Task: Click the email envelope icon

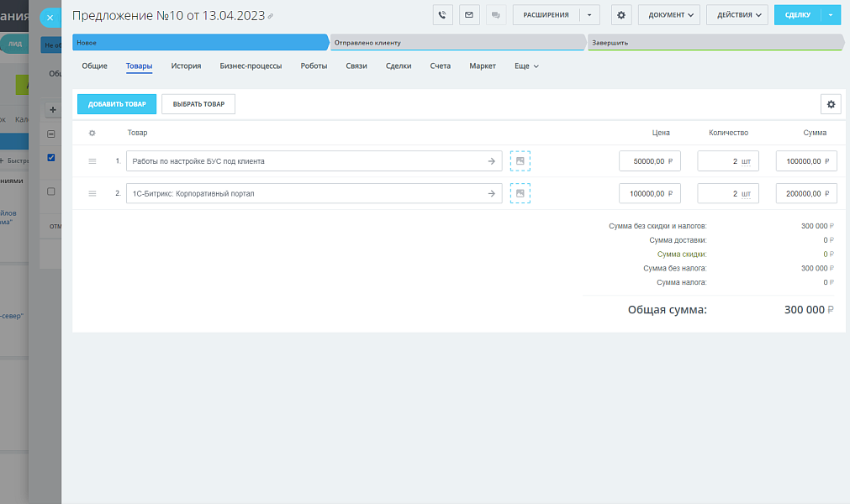Action: tap(468, 15)
